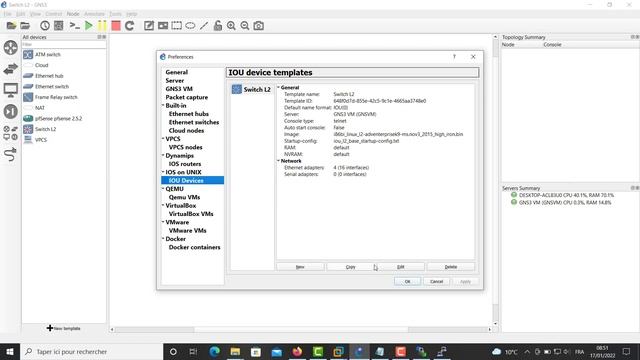
Task: Click the New template button
Action: click(300, 267)
